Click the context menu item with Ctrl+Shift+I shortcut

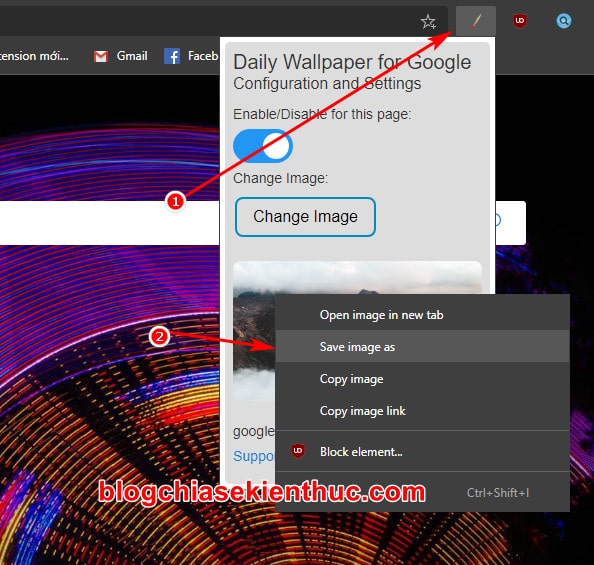422,493
